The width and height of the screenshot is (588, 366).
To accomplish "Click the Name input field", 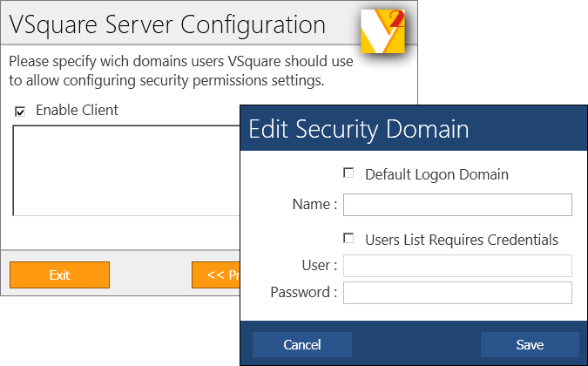I will (457, 205).
